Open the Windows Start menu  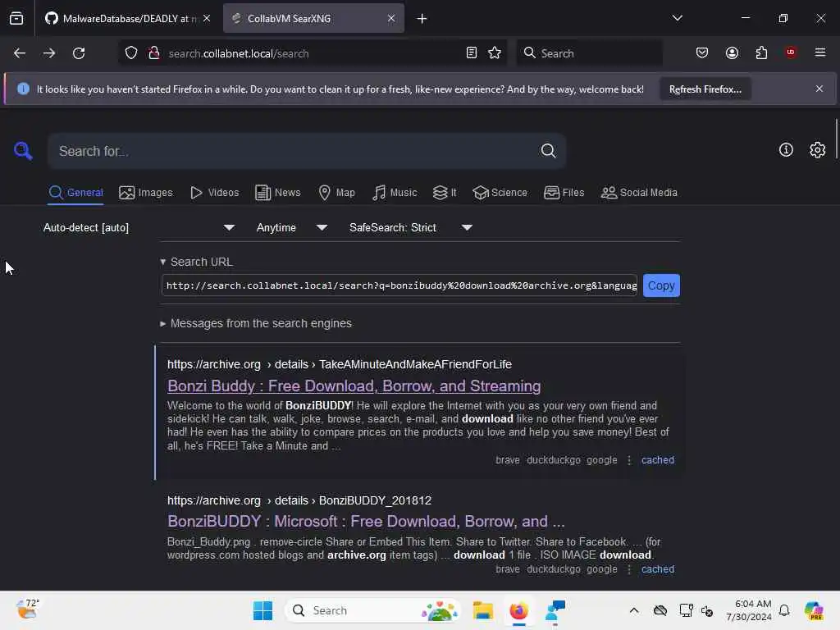tap(262, 610)
